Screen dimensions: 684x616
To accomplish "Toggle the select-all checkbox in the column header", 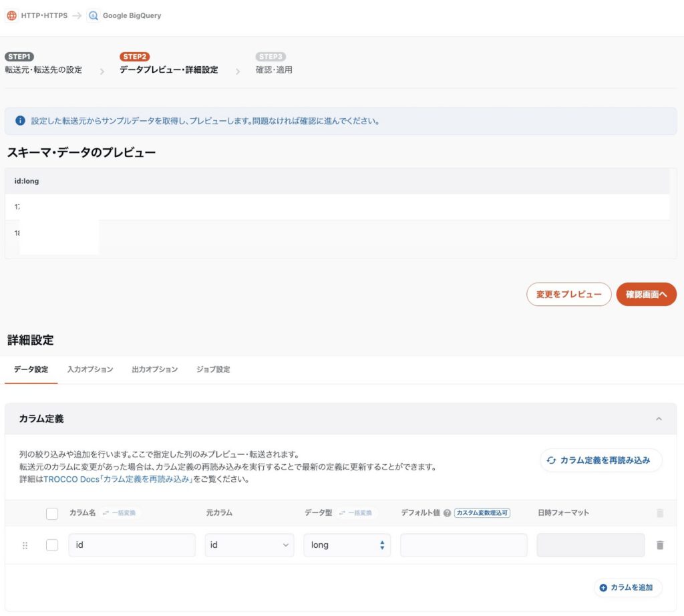I will 52,514.
